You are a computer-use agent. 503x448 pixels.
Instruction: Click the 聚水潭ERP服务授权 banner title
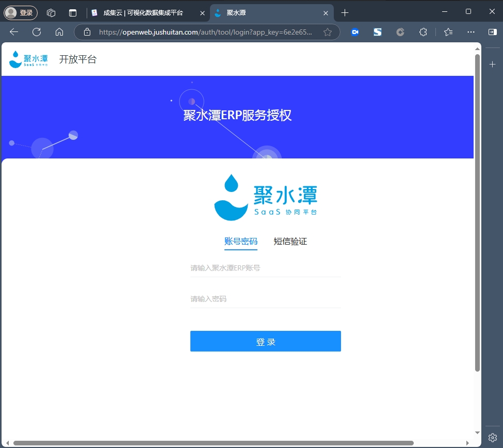[237, 116]
